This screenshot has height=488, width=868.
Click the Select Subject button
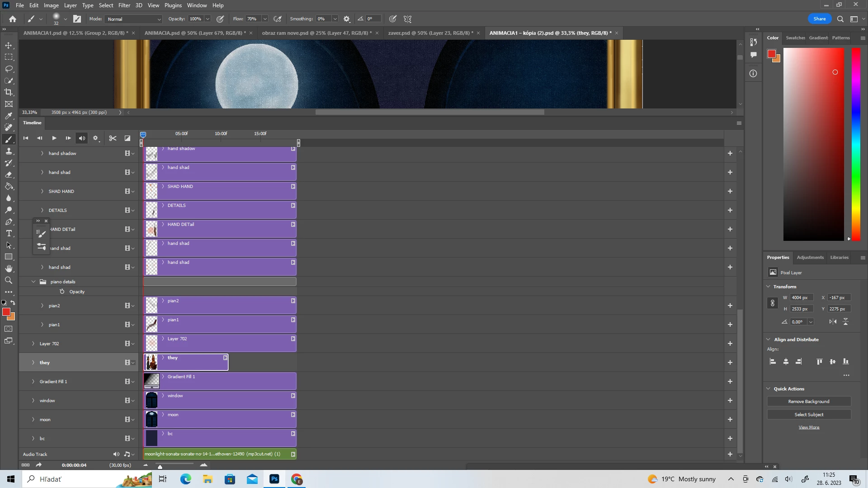tap(808, 414)
